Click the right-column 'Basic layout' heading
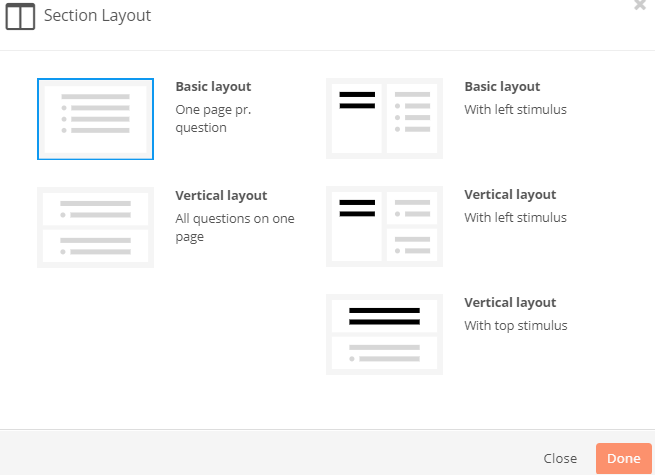655x475 pixels. 503,86
